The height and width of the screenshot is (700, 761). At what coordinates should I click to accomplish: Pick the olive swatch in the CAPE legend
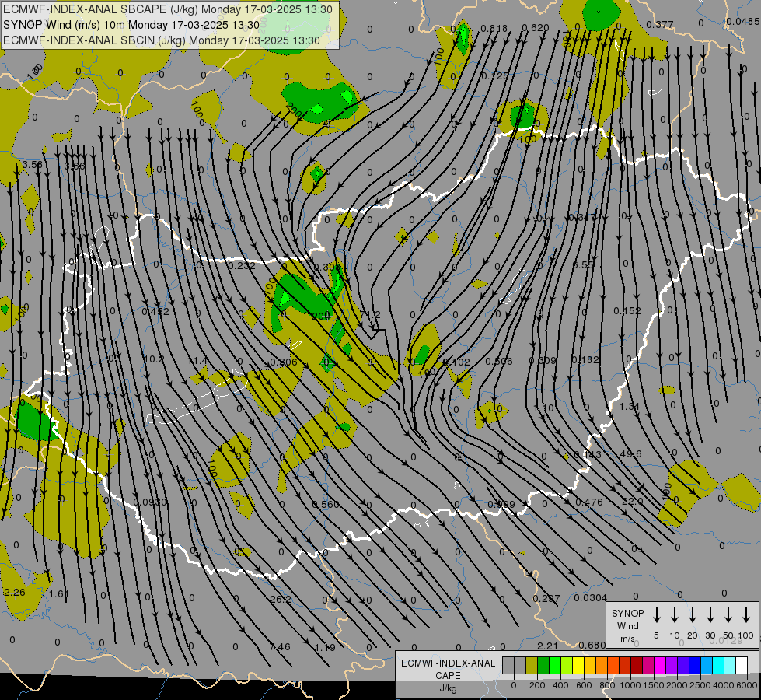point(532,665)
